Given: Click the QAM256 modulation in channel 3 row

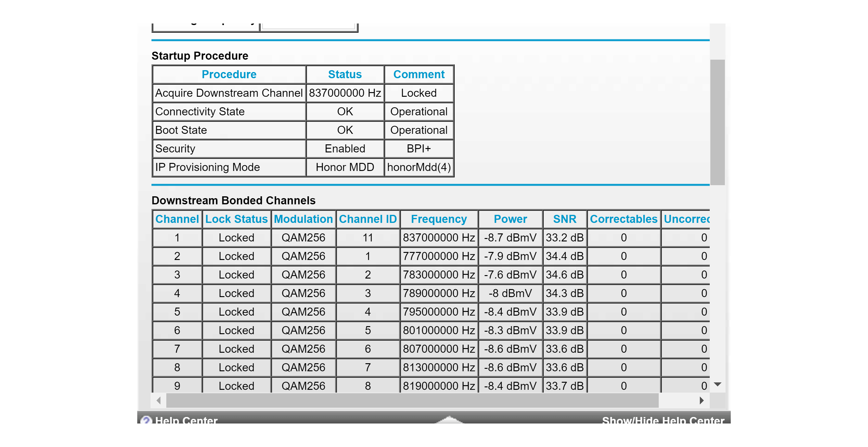Looking at the screenshot, I should click(x=303, y=275).
